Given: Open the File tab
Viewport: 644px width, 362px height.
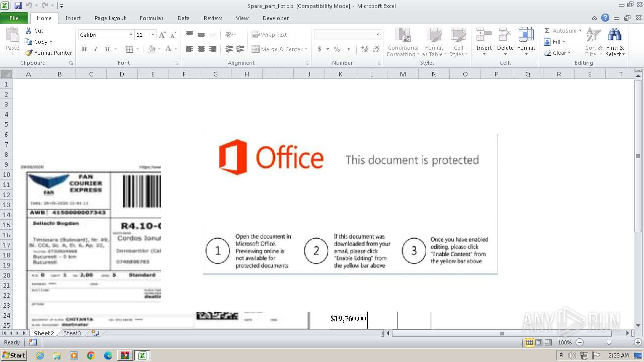Looking at the screenshot, I should (x=14, y=18).
